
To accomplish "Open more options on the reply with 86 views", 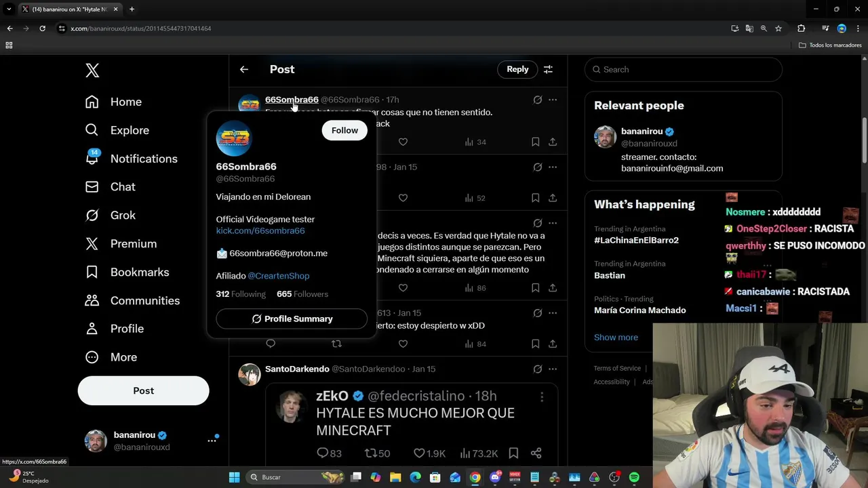I will pyautogui.click(x=553, y=223).
